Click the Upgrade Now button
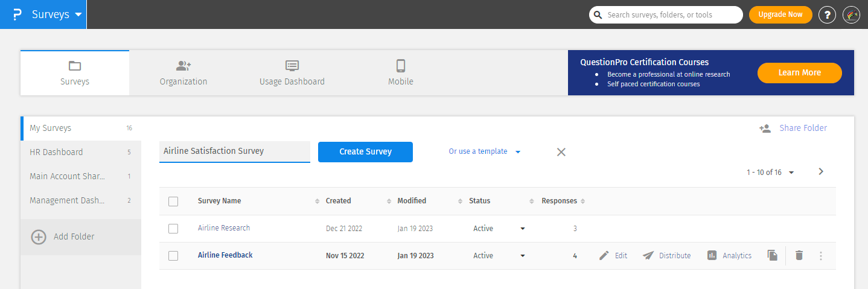The image size is (868, 289). 780,14
